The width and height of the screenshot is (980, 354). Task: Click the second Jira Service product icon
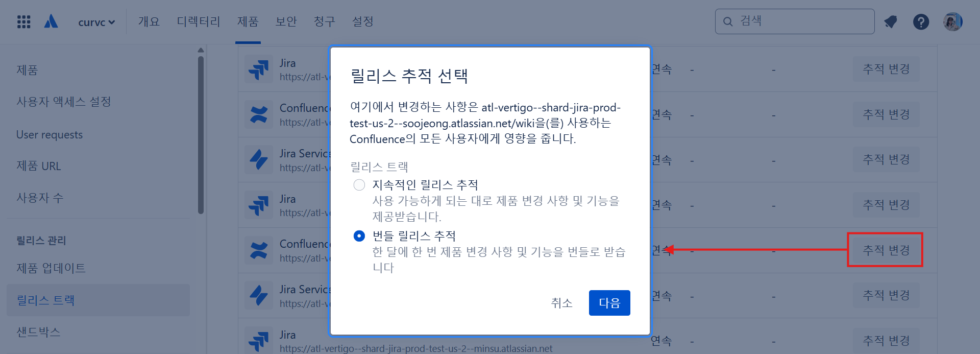pos(259,296)
